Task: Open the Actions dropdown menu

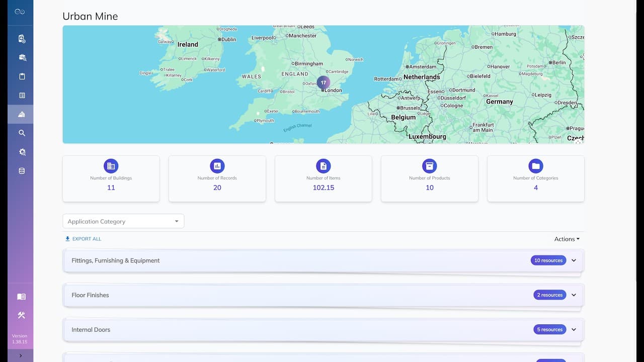Action: [x=567, y=239]
